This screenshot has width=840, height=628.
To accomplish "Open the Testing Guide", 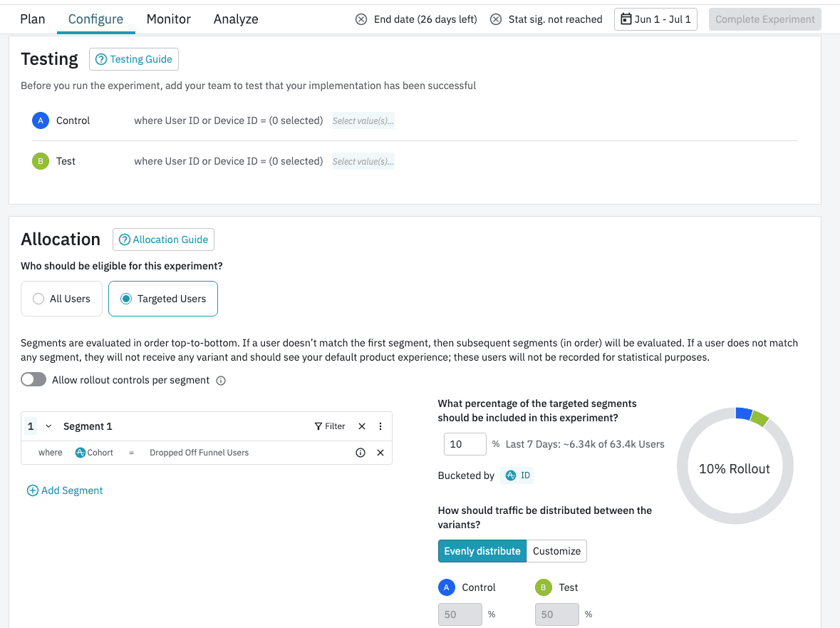I will click(x=133, y=59).
